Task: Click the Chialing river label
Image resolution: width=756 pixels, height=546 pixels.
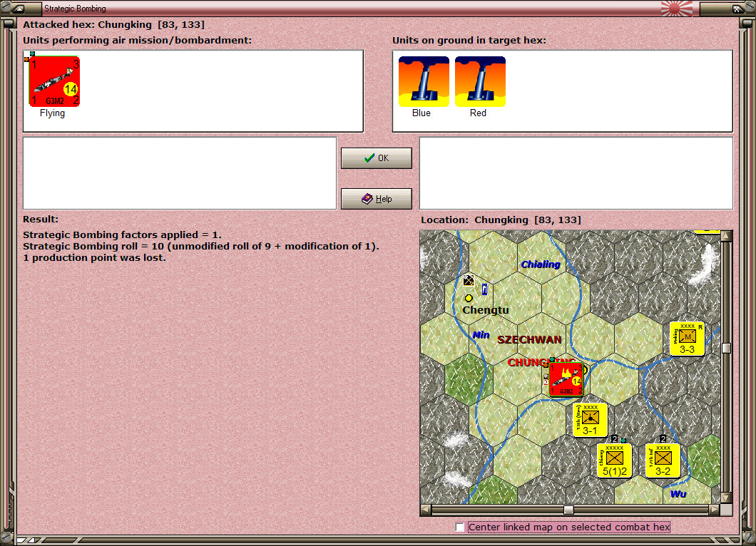Action: coord(541,264)
